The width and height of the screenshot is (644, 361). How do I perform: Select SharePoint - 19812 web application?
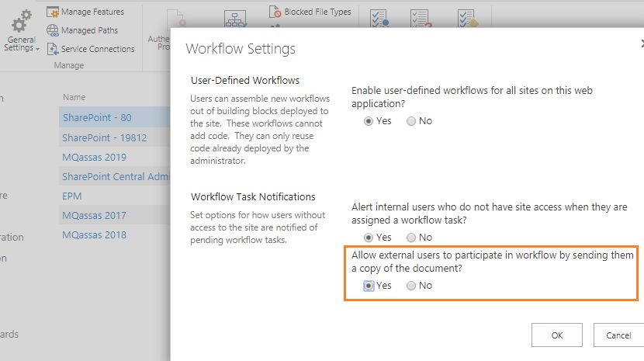pyautogui.click(x=104, y=137)
